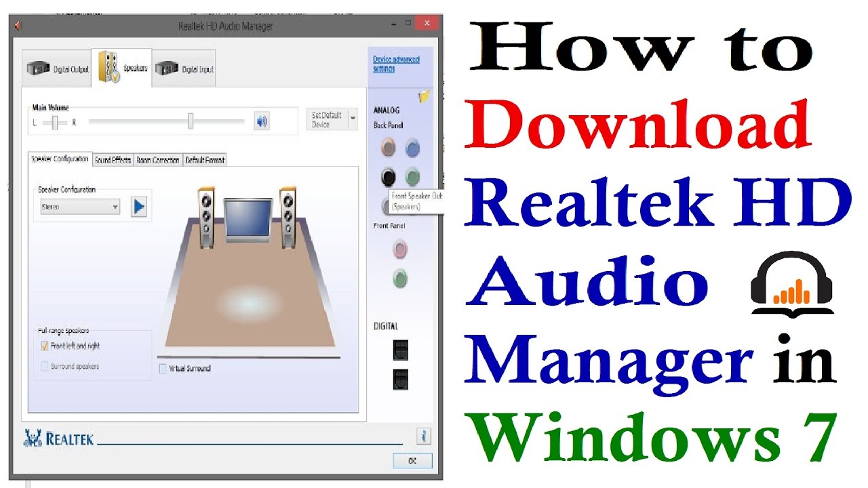868x488 pixels.
Task: Click the monitor in the room view
Action: point(248,220)
